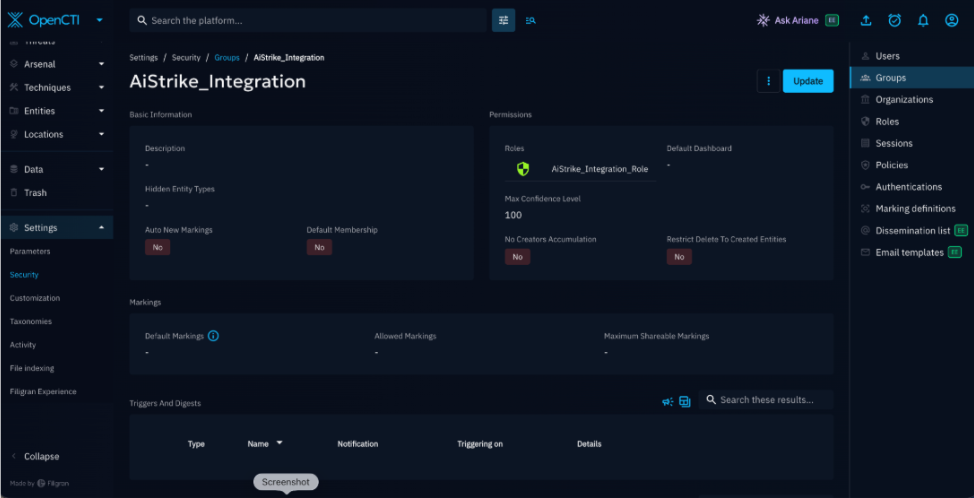The height and width of the screenshot is (498, 974).
Task: Expand the Arsenal menu arrow
Action: [101, 65]
